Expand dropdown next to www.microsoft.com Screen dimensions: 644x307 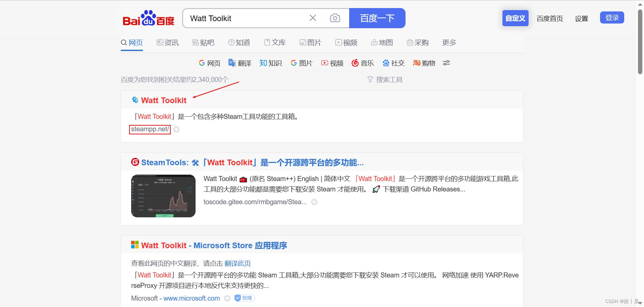227,298
